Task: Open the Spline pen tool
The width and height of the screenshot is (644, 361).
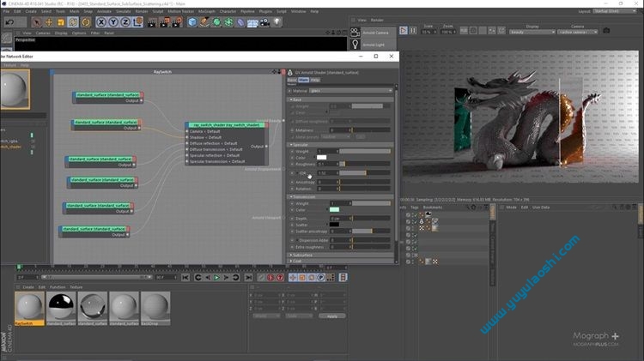Action: point(204,22)
